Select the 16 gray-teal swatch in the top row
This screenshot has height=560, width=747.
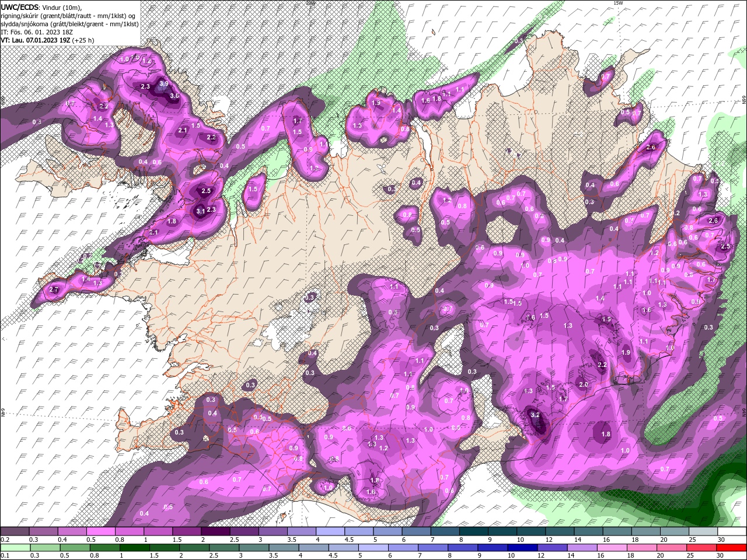click(x=617, y=531)
